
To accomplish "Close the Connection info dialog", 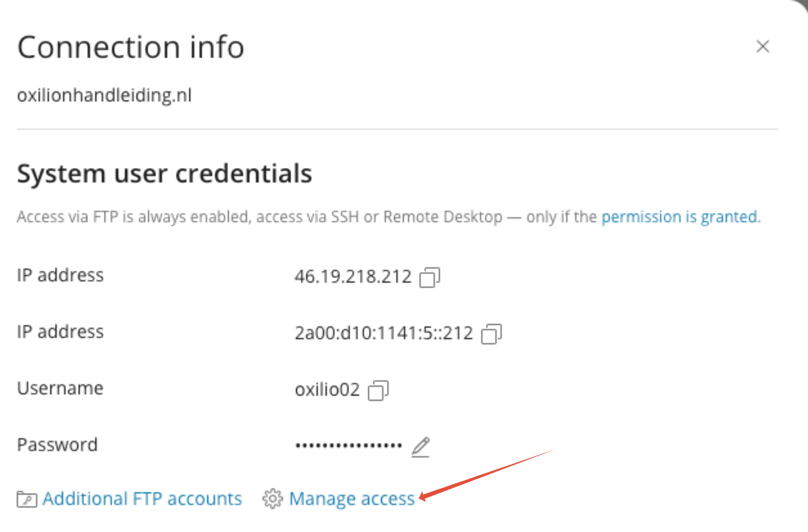I will (762, 47).
